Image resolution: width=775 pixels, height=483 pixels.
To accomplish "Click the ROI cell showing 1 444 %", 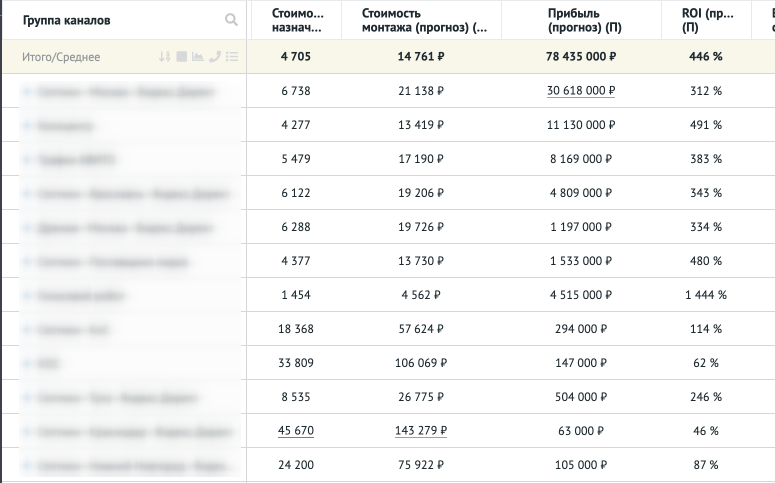I will (x=704, y=295).
